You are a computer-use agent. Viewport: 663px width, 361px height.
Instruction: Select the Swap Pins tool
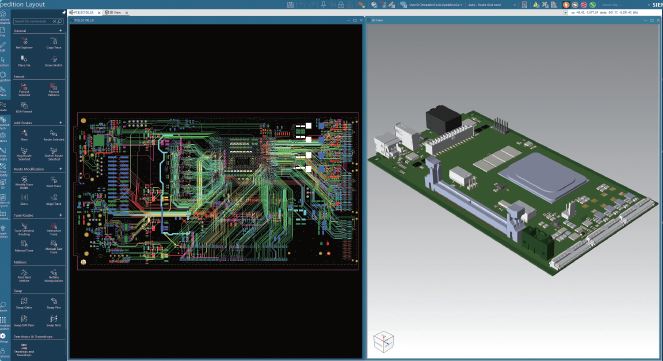54,303
